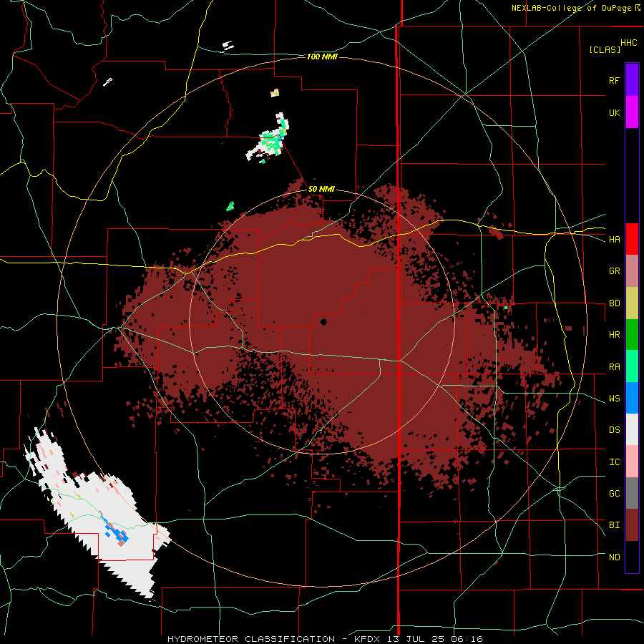The height and width of the screenshot is (644, 644).
Task: Click the WS blue legend color block
Action: [632, 398]
